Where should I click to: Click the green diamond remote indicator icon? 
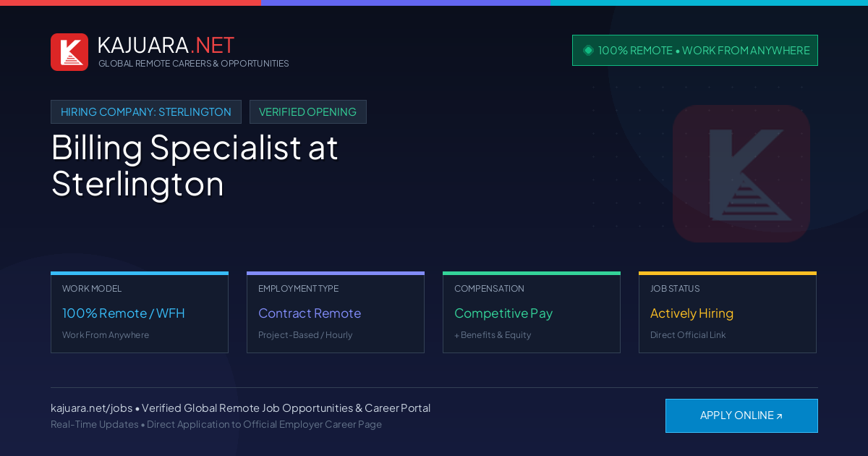coord(588,51)
